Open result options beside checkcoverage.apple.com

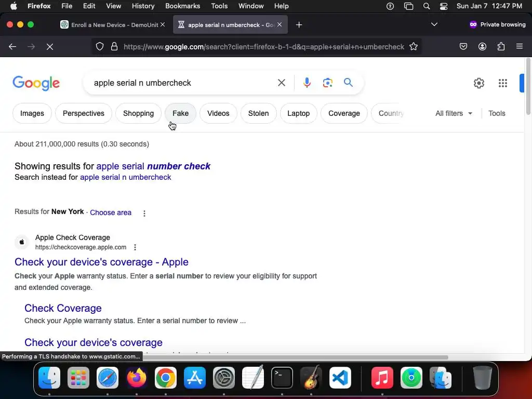135,247
